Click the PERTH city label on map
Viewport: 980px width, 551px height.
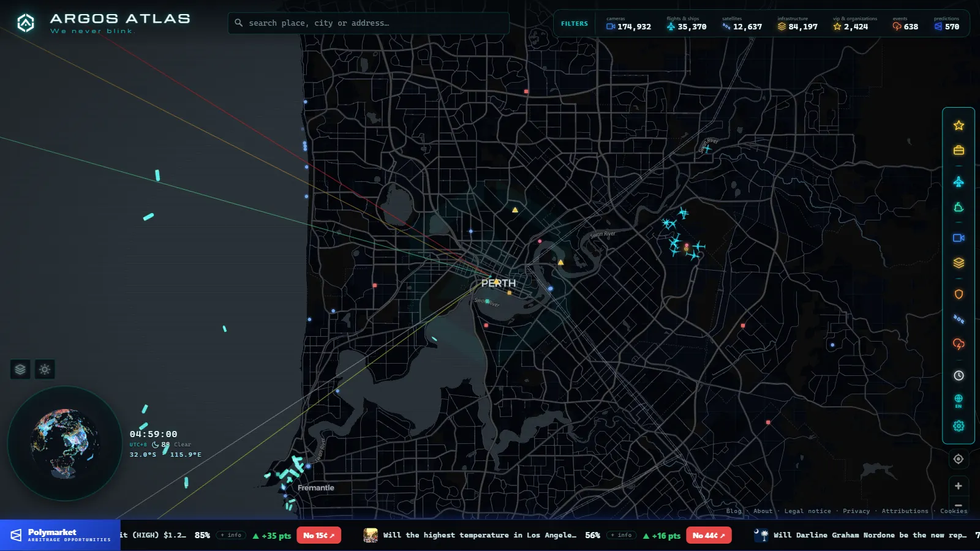(x=499, y=283)
